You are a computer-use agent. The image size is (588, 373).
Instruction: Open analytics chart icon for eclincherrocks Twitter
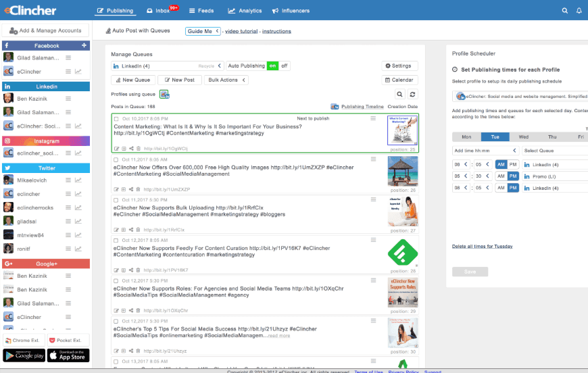[78, 207]
